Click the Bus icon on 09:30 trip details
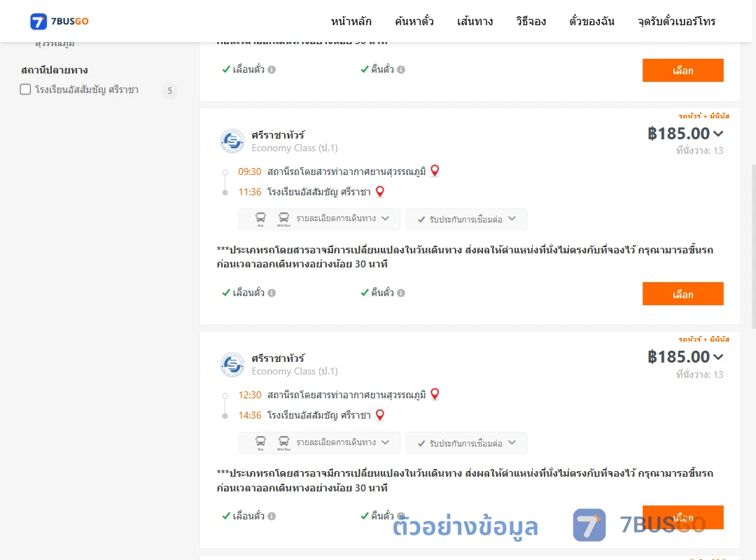 (x=260, y=219)
